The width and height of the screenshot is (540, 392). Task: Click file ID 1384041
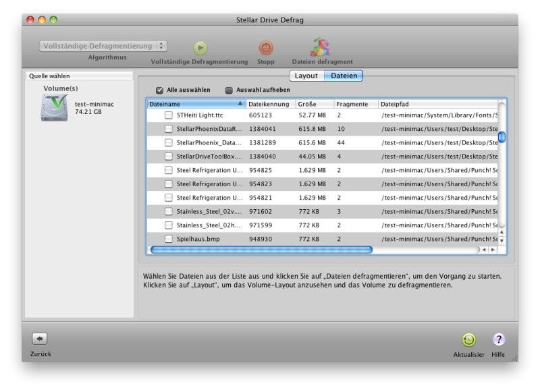(x=263, y=129)
